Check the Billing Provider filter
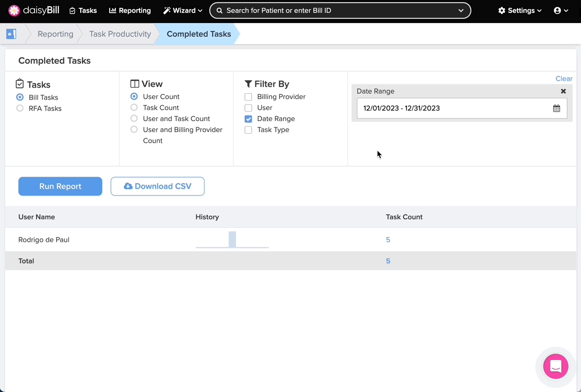This screenshot has width=581, height=392. (x=248, y=97)
